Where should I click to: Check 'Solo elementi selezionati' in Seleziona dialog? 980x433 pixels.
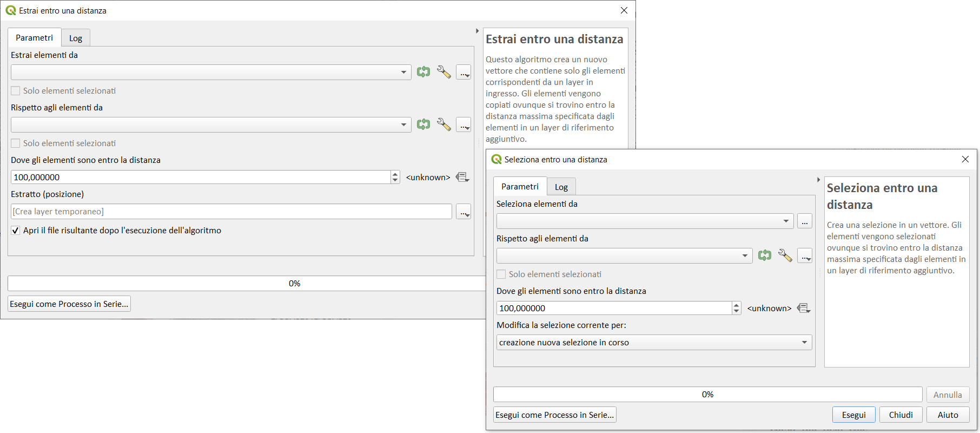click(x=501, y=274)
